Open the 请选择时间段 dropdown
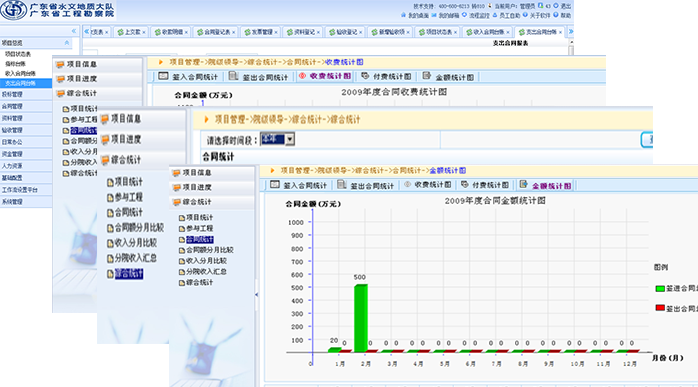Image resolution: width=698 pixels, height=387 pixels. tap(290, 139)
